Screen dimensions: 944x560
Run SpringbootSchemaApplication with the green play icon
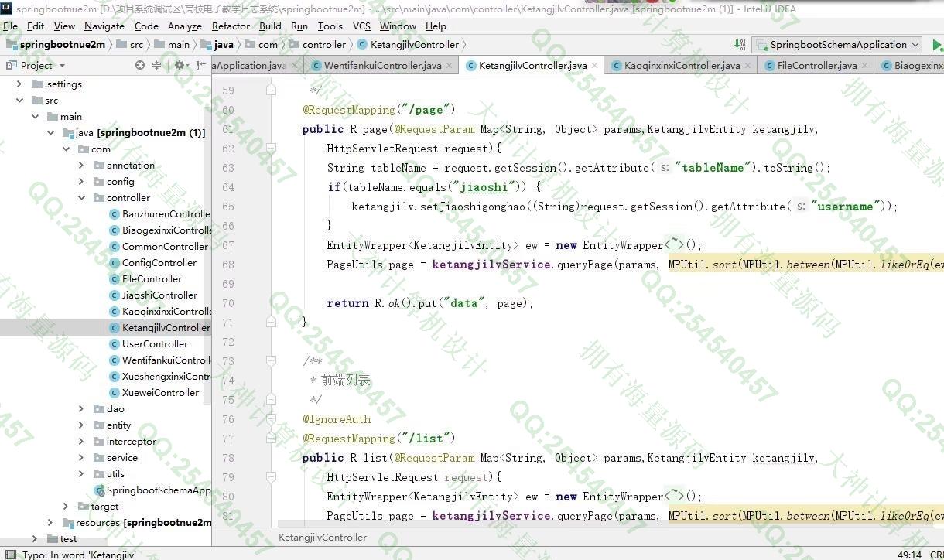(937, 45)
